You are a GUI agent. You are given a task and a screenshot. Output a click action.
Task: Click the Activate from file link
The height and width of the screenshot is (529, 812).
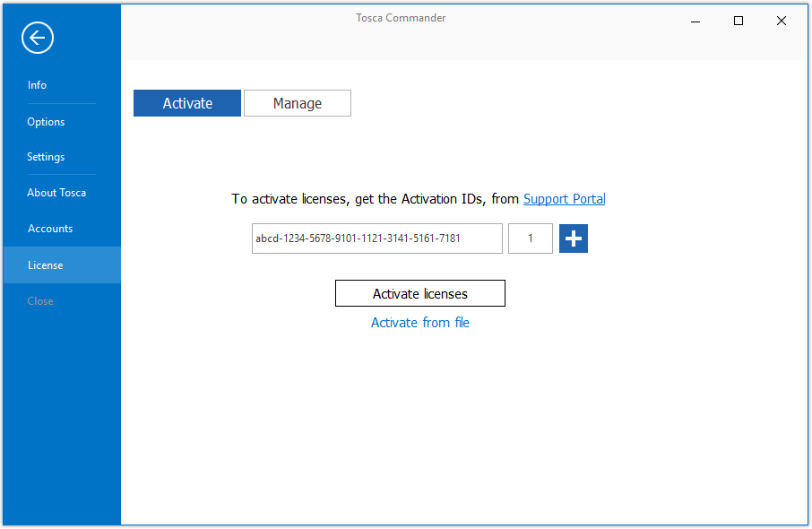(420, 322)
